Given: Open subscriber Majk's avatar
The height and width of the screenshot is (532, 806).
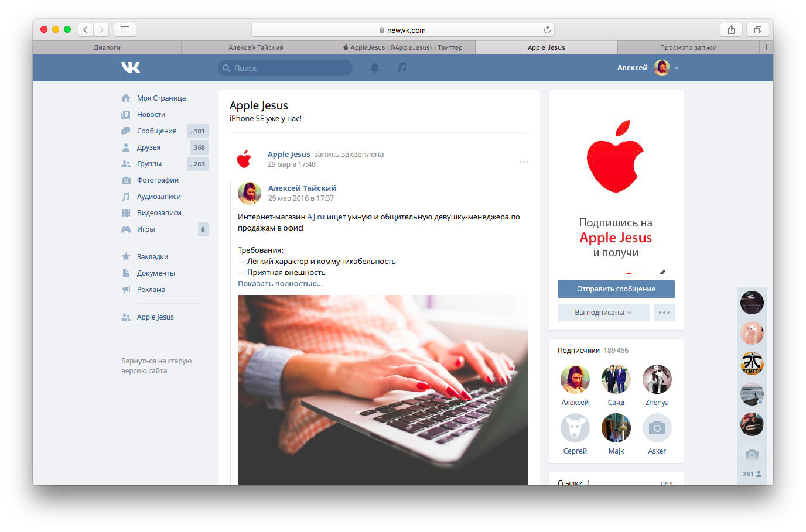Looking at the screenshot, I should coord(616,428).
